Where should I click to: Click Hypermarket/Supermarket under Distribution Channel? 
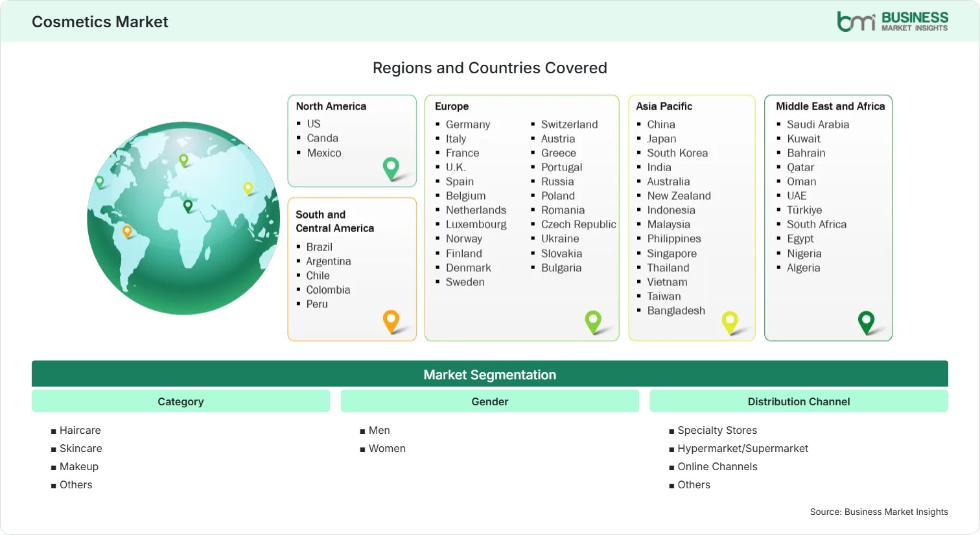coord(743,448)
